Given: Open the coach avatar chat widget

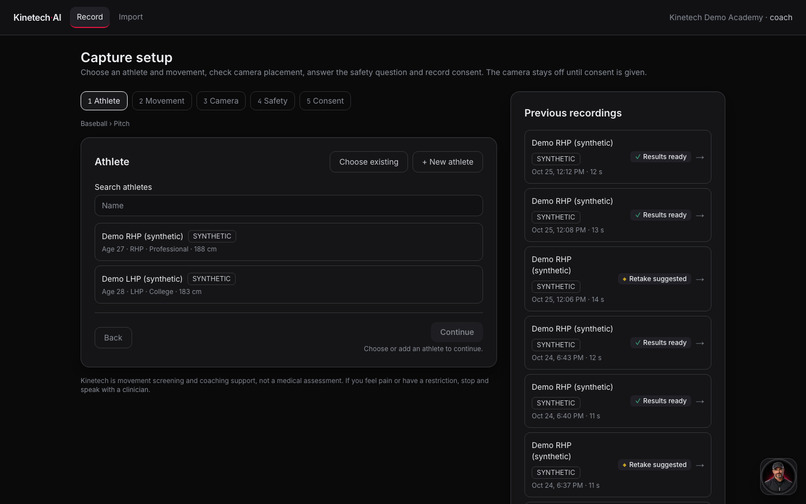Looking at the screenshot, I should point(778,476).
